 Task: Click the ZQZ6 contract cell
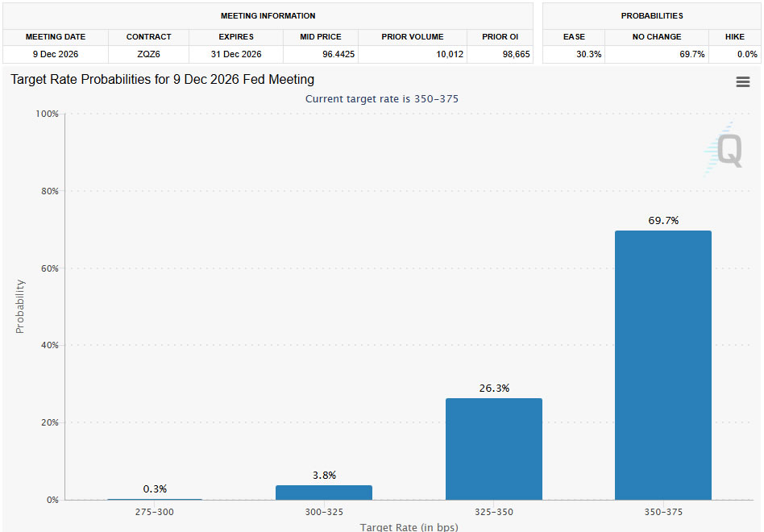tap(148, 54)
